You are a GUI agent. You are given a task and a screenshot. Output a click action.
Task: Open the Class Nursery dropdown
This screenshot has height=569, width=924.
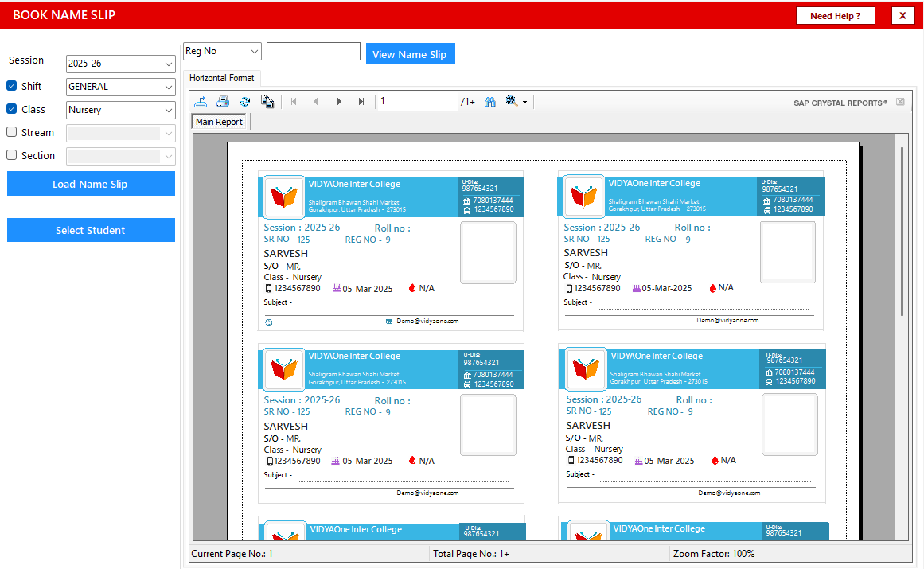[x=121, y=110]
